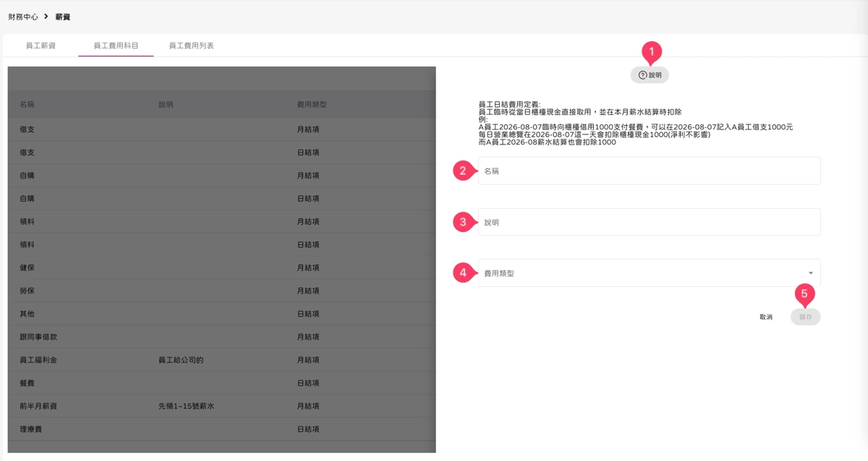The width and height of the screenshot is (868, 461).
Task: Select the 自購 row with 月結項 type
Action: [222, 176]
